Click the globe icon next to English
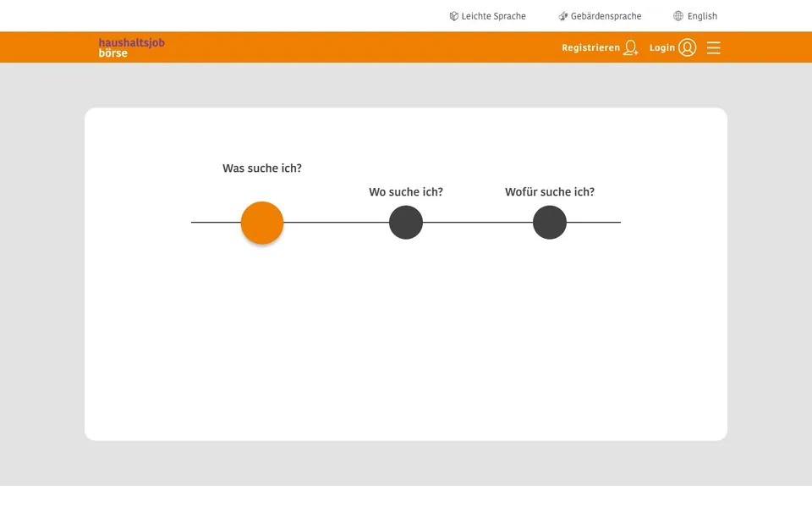This screenshot has width=812, height=508. click(x=678, y=16)
